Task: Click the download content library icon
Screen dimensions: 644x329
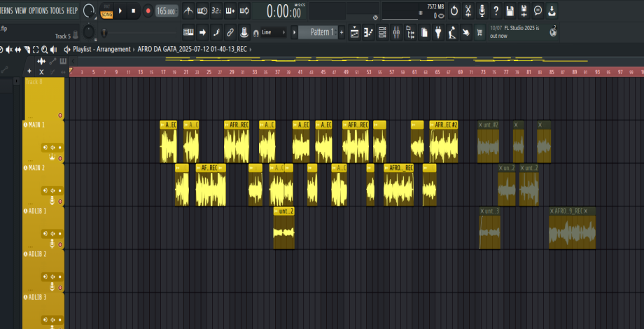Action: click(x=552, y=11)
